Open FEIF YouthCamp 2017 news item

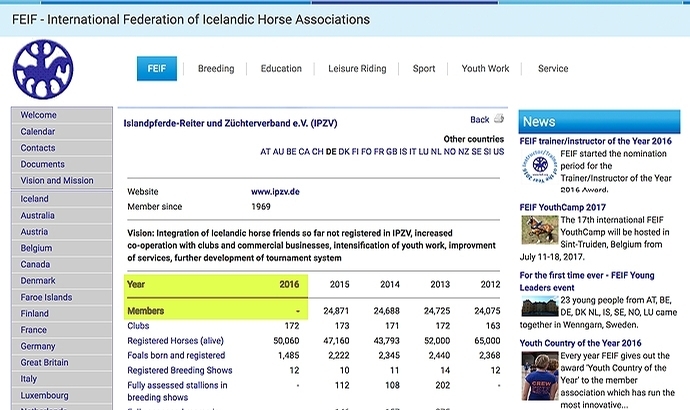(x=562, y=207)
